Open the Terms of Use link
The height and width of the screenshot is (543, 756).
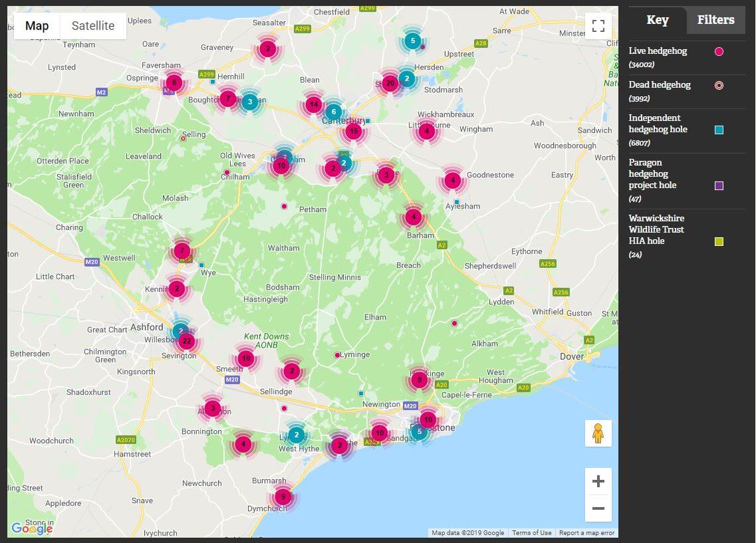[531, 532]
